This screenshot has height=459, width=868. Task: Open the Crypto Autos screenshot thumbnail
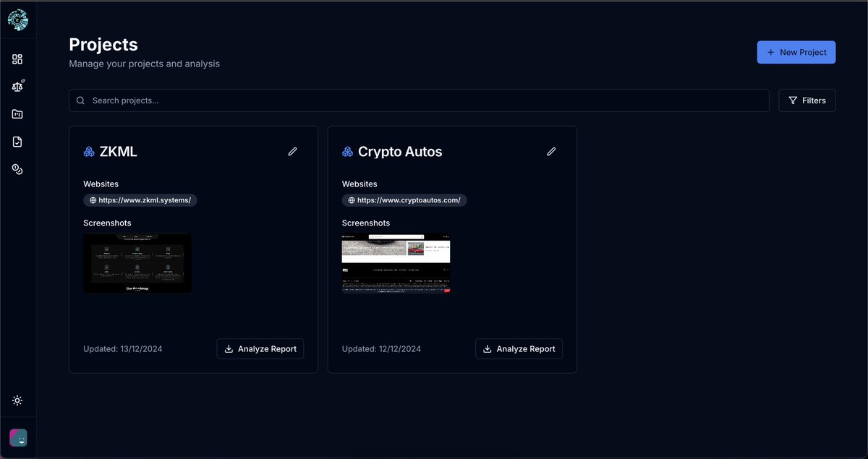click(396, 263)
